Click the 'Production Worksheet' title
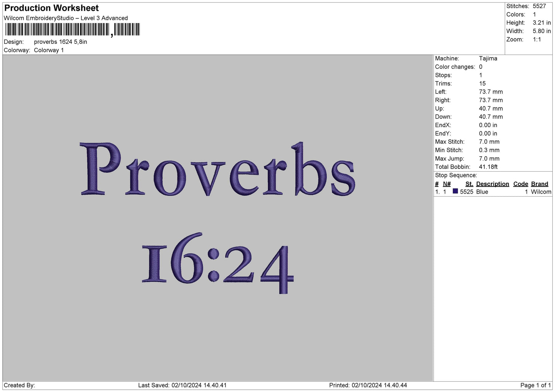The width and height of the screenshot is (555, 392). [51, 8]
